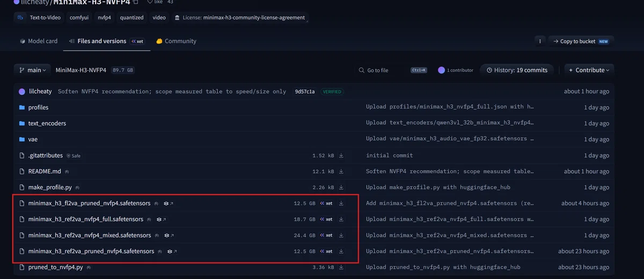Focus the Go to file search field

coord(392,70)
